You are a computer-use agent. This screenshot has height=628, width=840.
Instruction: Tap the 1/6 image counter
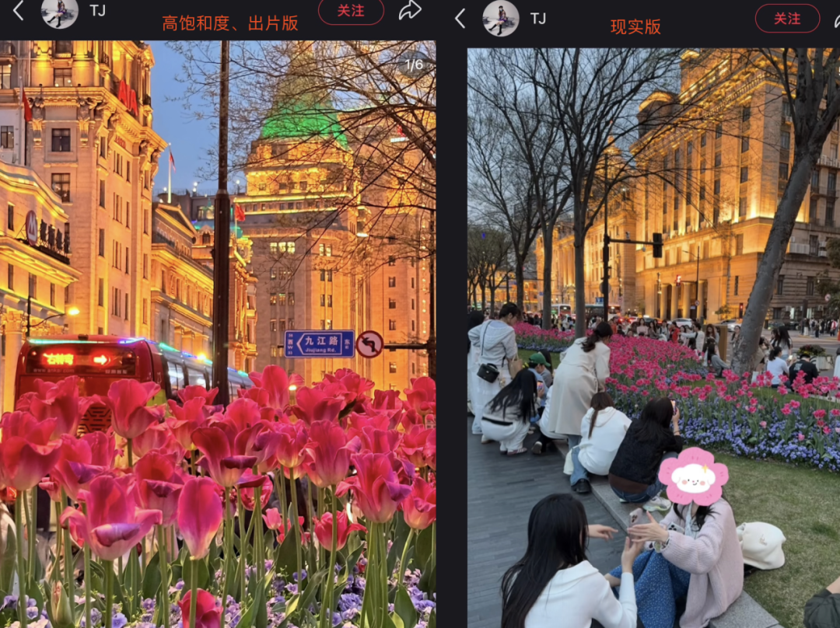414,65
